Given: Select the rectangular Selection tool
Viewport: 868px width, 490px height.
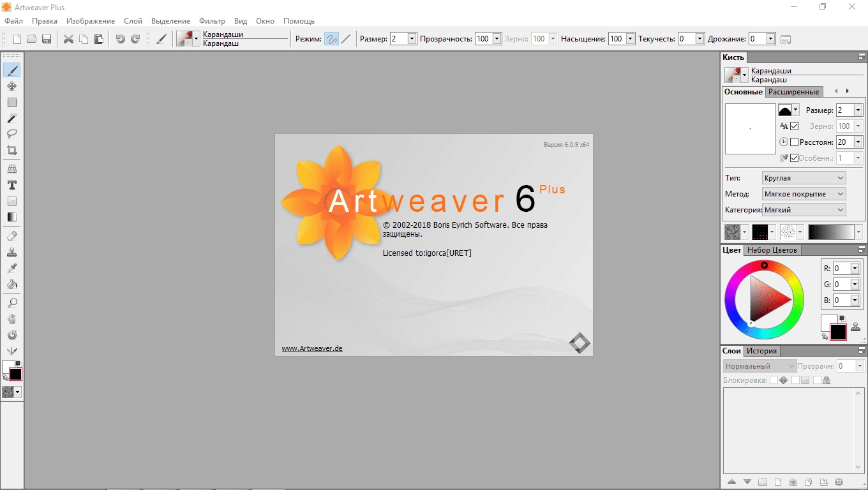Looking at the screenshot, I should (x=11, y=102).
